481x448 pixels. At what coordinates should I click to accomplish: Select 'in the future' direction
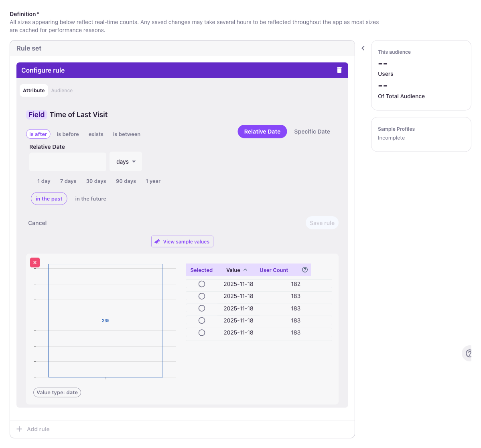tap(91, 199)
